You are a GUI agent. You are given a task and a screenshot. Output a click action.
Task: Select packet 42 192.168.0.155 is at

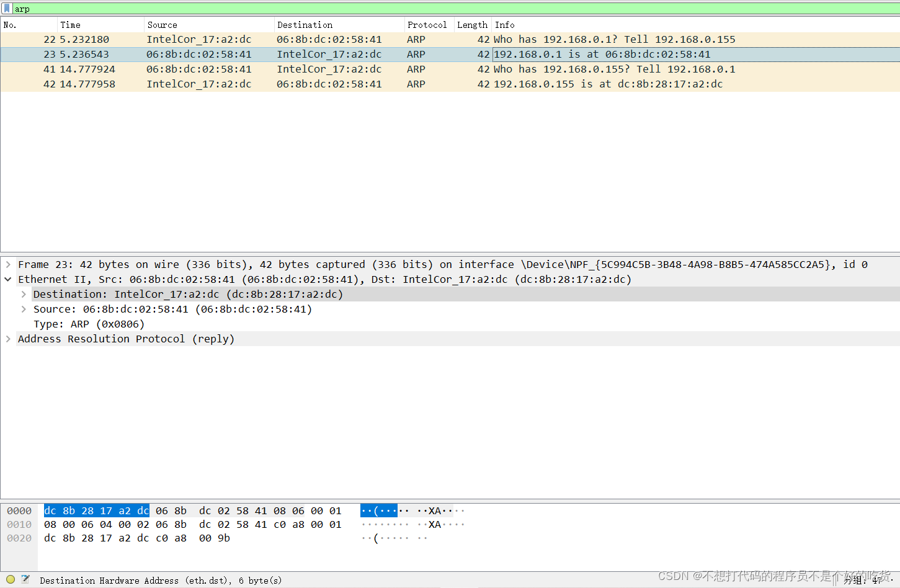(x=450, y=84)
